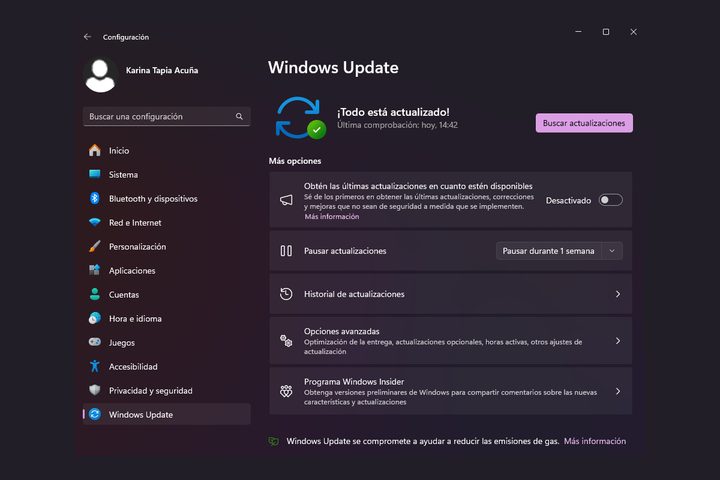The image size is (720, 480).
Task: Enable the latest updates Desactivado toggle
Action: pyautogui.click(x=610, y=200)
